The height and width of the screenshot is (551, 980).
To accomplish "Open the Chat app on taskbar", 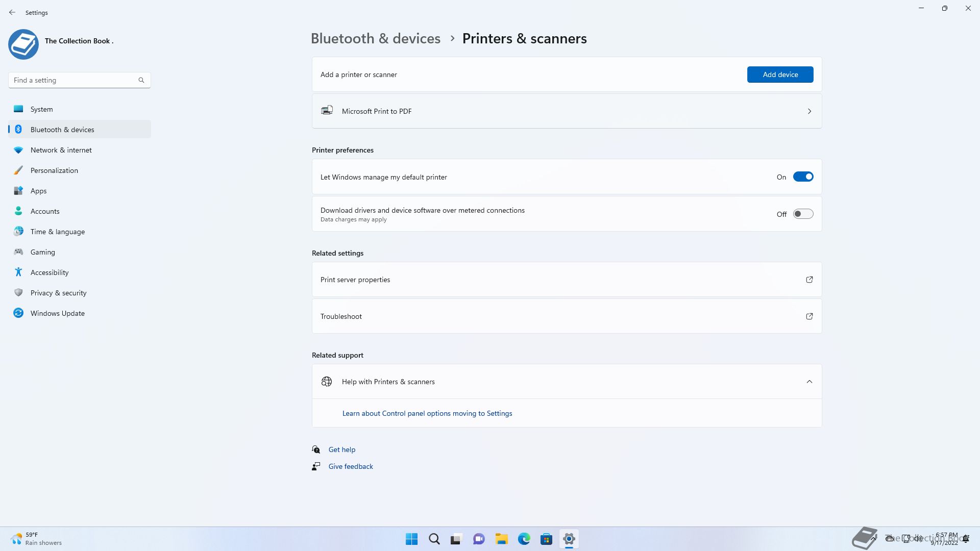I will (479, 539).
